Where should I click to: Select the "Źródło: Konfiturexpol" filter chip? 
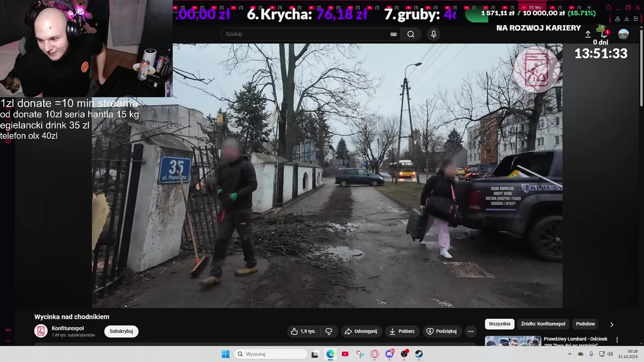543,324
